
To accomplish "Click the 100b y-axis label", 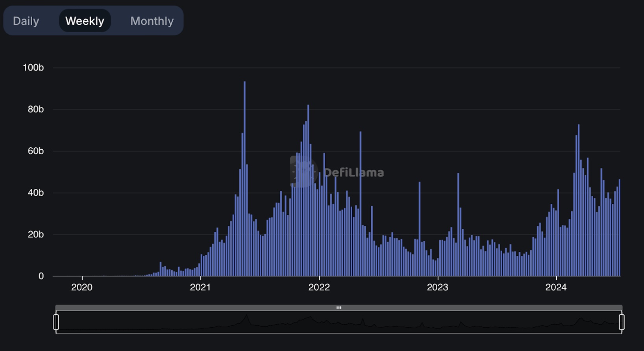I will click(33, 68).
